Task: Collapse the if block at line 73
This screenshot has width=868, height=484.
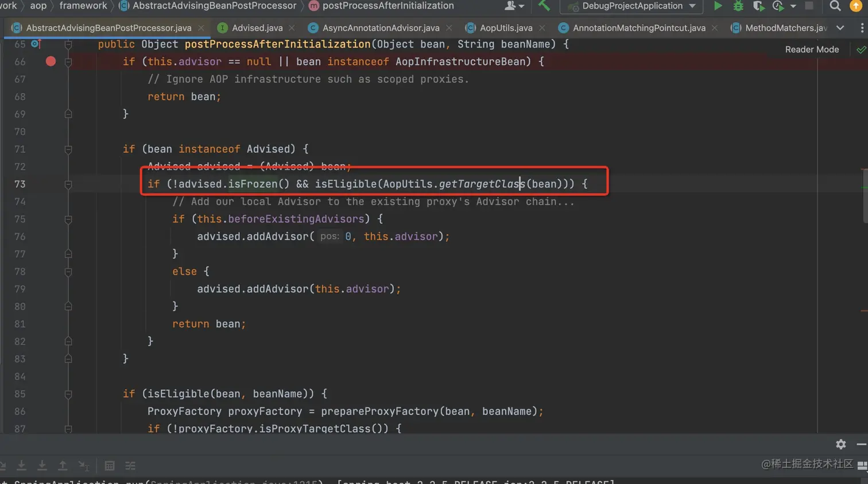Action: point(68,184)
